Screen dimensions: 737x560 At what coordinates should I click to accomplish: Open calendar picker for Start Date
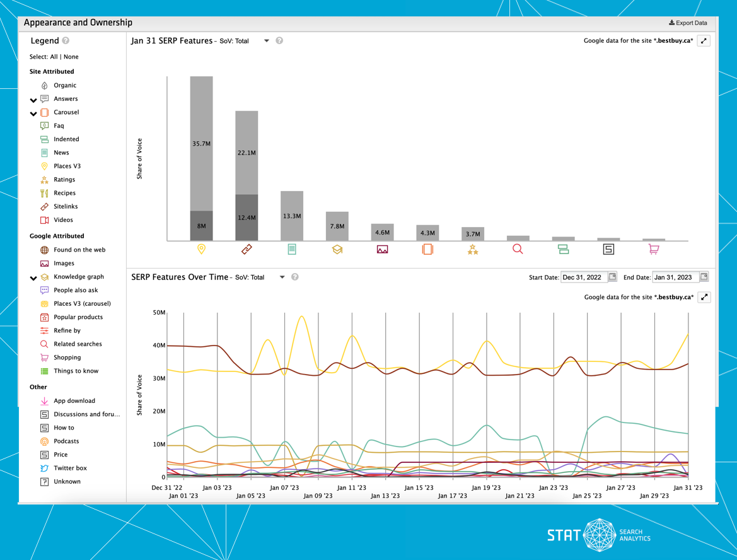(x=612, y=277)
